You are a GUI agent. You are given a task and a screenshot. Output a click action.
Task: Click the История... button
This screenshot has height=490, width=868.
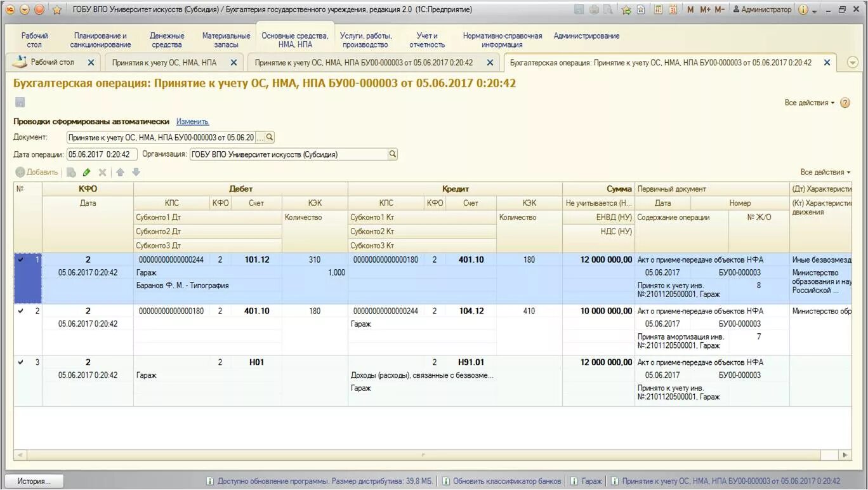[x=34, y=481]
